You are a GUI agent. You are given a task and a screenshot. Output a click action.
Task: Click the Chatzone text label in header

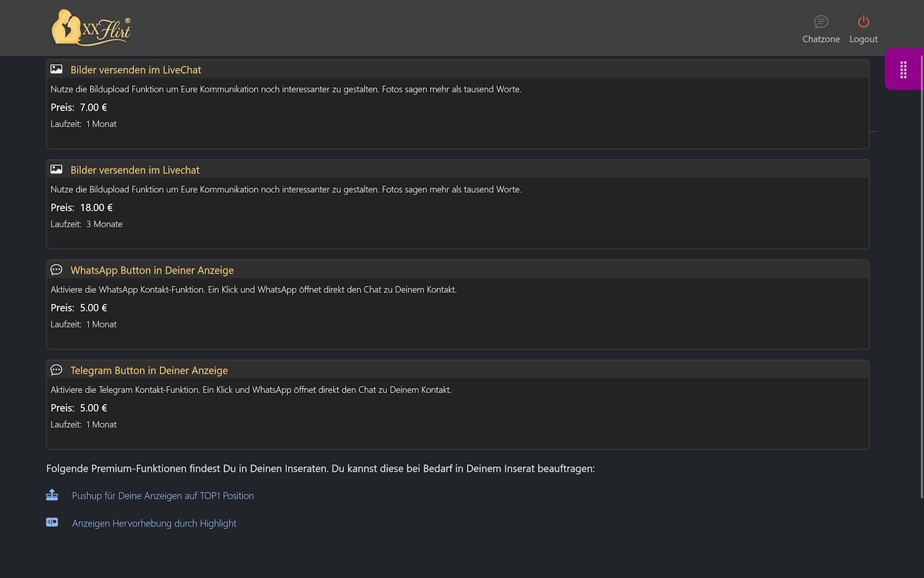(x=821, y=39)
